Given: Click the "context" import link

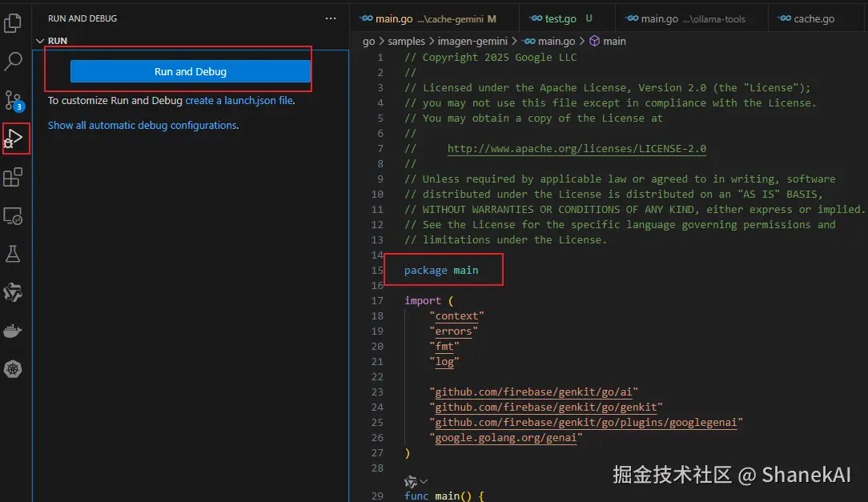Looking at the screenshot, I should [456, 316].
